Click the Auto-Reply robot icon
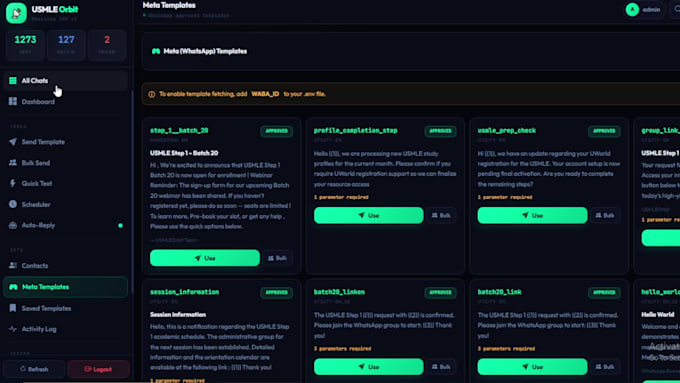The image size is (680, 383). (x=13, y=225)
